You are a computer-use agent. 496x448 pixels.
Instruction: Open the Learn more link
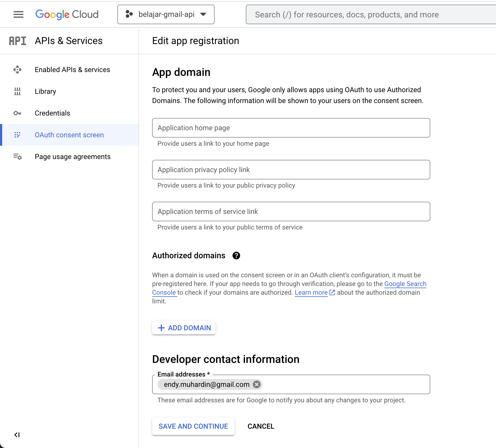(311, 293)
